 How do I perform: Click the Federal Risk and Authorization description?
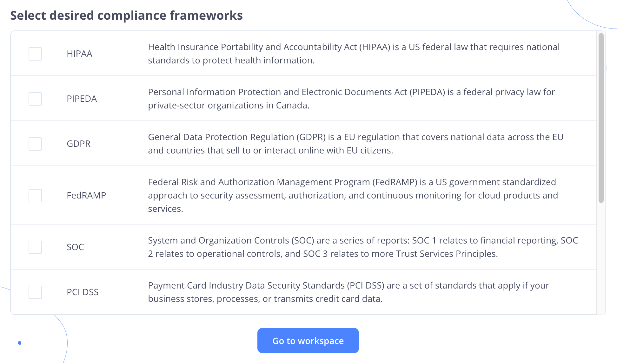click(353, 195)
